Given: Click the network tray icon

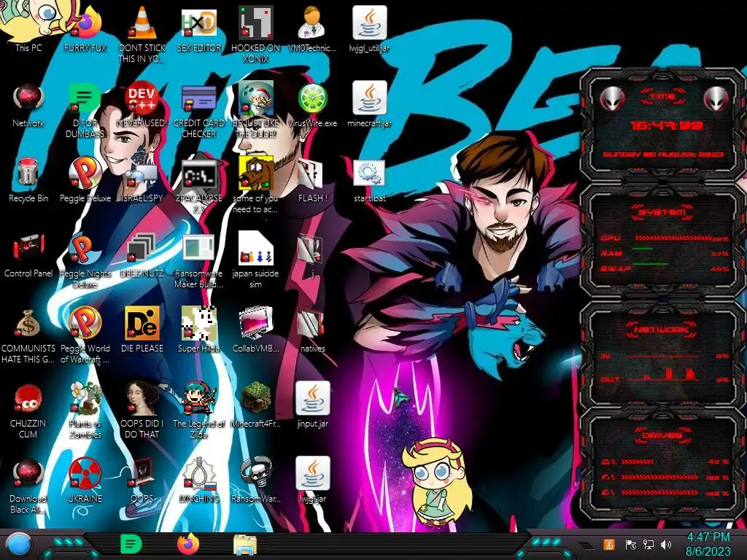Looking at the screenshot, I should (649, 545).
